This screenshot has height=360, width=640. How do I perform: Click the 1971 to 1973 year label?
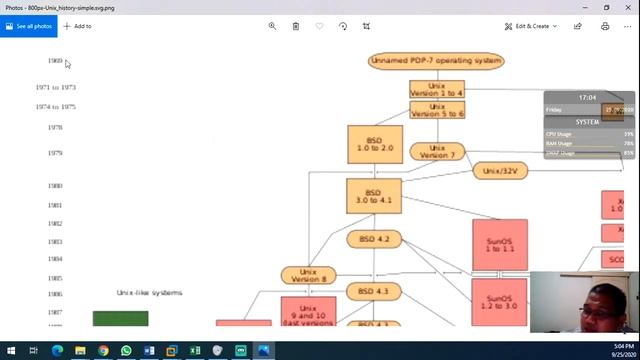point(56,87)
